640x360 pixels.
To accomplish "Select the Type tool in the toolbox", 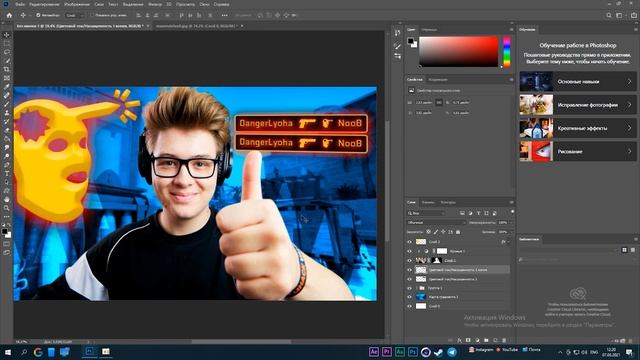I will tap(7, 174).
